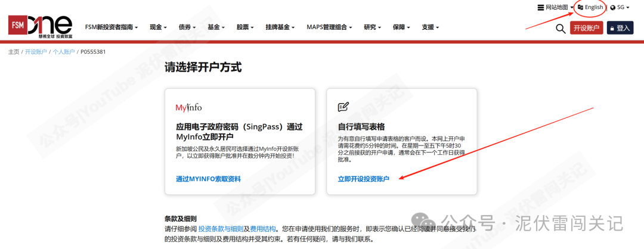
Task: Click the globe icon beside SG
Action: coord(613,7)
